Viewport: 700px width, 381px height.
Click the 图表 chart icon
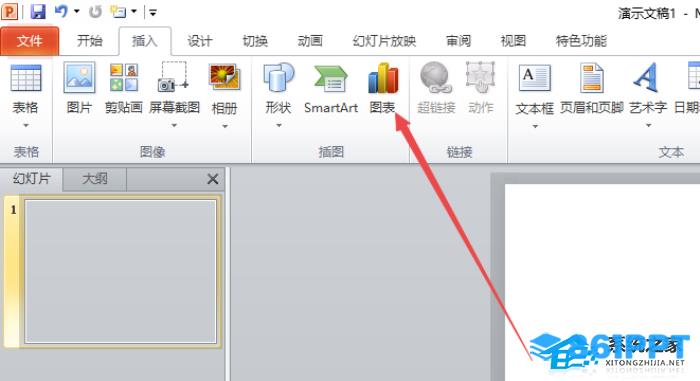[383, 79]
